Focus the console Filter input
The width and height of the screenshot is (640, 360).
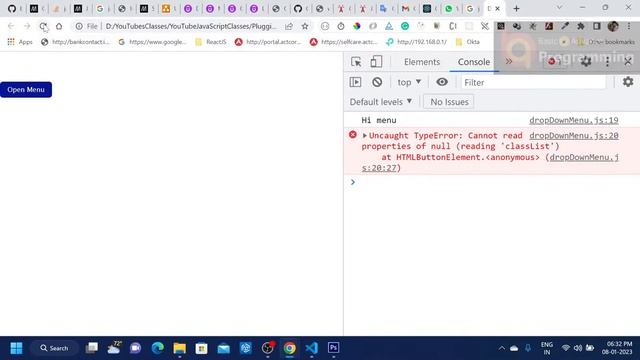pos(533,82)
